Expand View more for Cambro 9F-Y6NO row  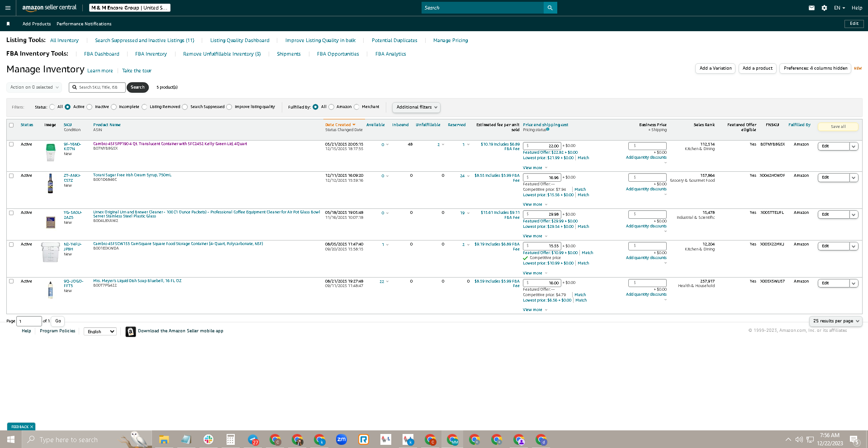[535, 168]
